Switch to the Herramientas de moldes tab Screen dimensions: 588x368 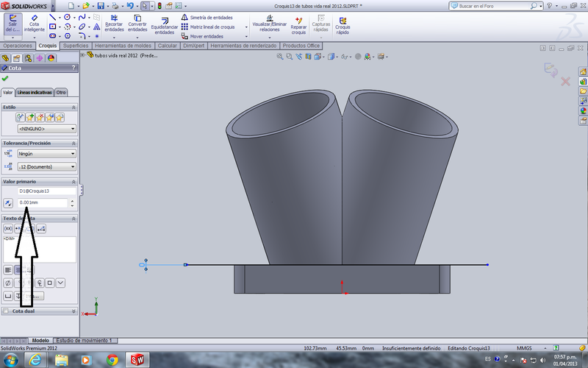(123, 46)
